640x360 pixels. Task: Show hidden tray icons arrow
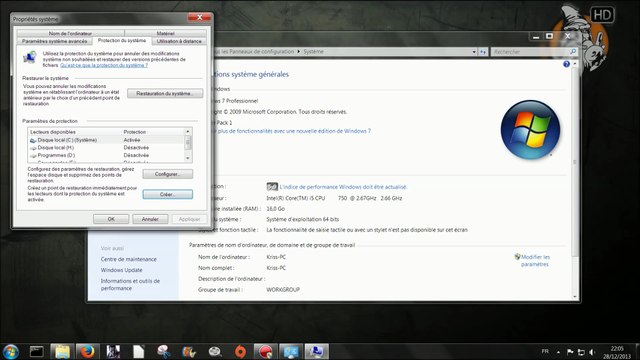point(558,352)
